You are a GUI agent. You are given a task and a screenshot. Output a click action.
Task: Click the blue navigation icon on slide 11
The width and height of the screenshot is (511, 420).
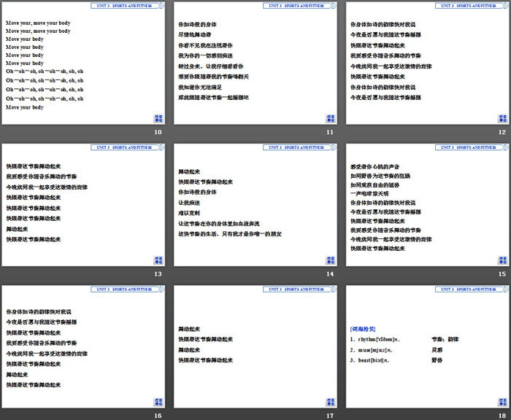331,118
